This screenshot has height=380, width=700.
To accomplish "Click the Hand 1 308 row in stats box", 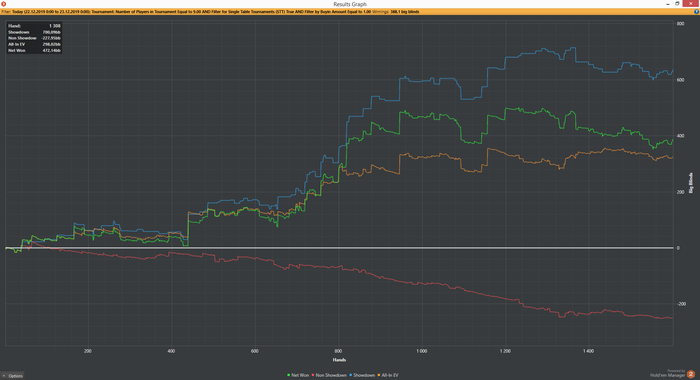I will point(34,26).
